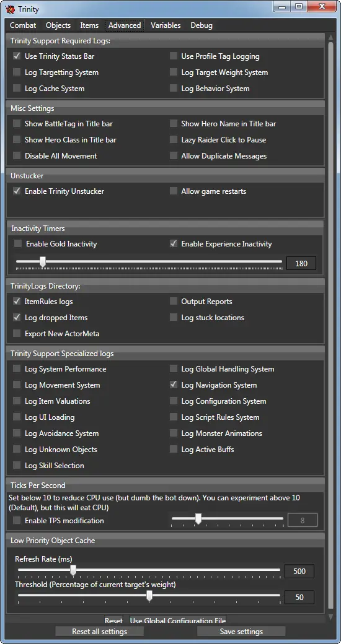Select the Items tab
The width and height of the screenshot is (341, 644).
coord(89,25)
